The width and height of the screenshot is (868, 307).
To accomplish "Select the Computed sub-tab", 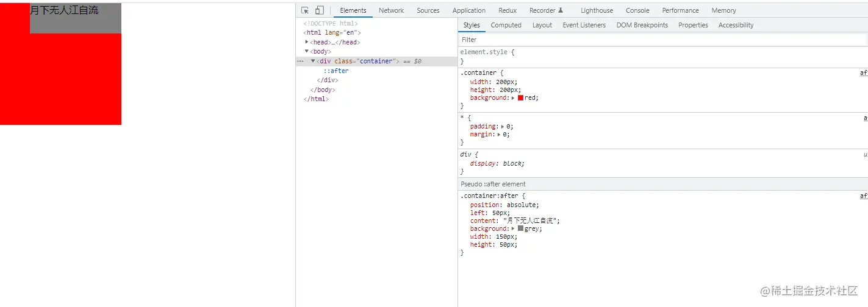I will coord(506,25).
